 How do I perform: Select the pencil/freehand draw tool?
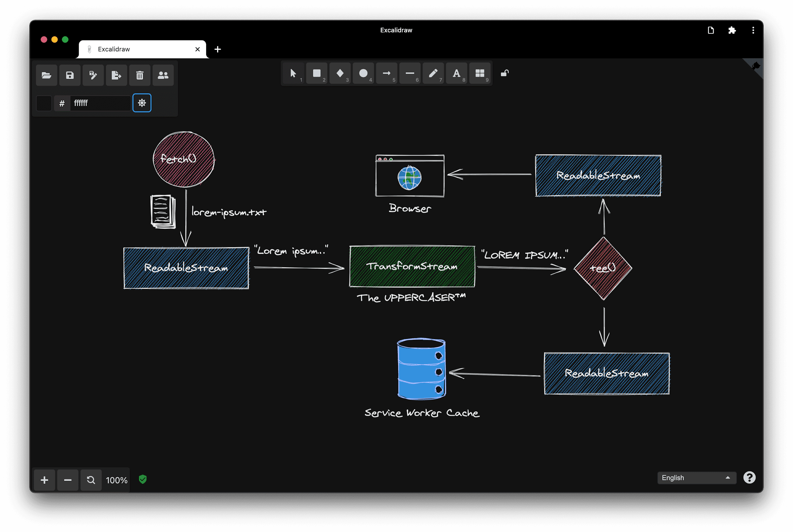[433, 72]
